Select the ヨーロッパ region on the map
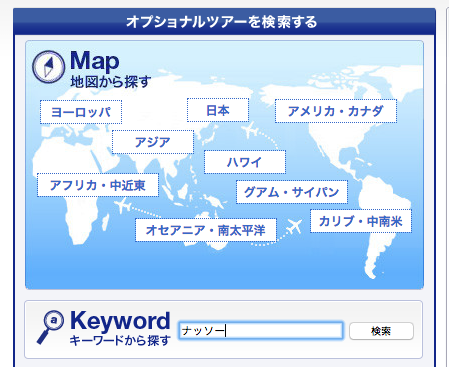449x367 pixels. pos(81,112)
